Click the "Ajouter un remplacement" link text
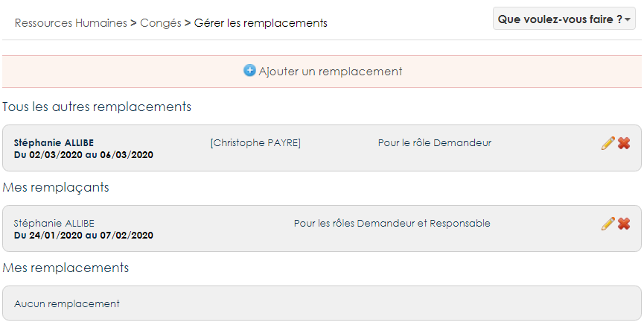The height and width of the screenshot is (328, 644). point(331,72)
